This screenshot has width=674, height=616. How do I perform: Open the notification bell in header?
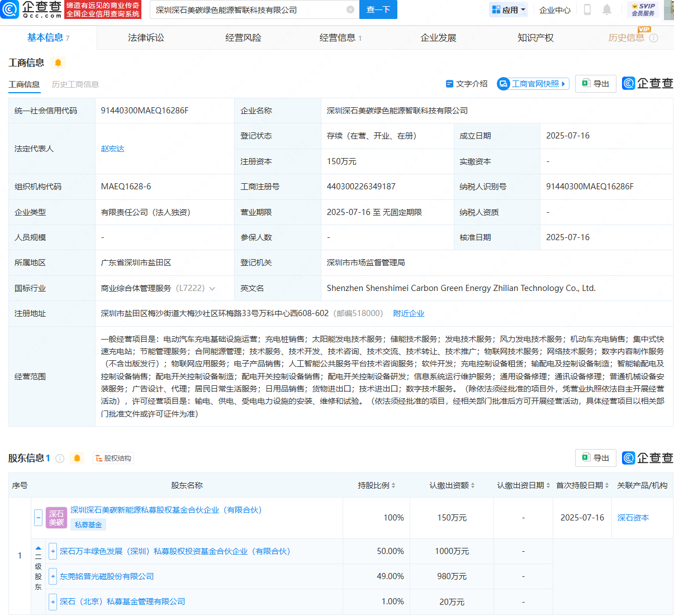click(607, 9)
